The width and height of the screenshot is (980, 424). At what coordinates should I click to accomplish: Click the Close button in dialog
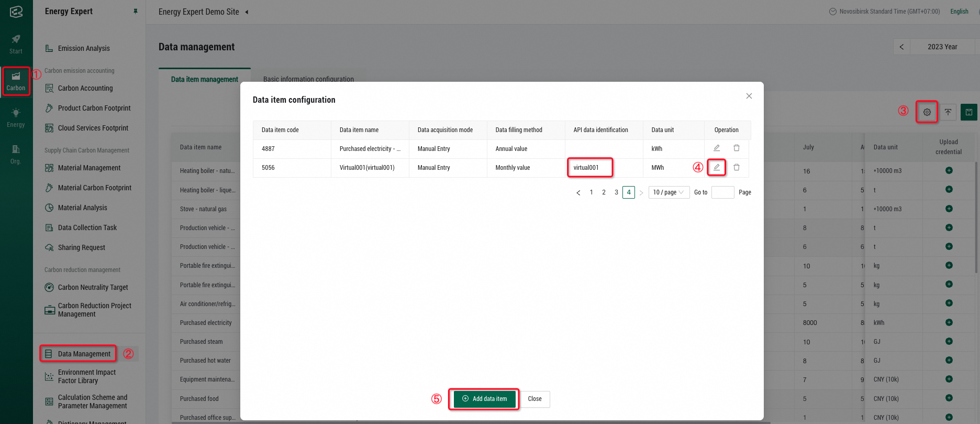tap(535, 399)
